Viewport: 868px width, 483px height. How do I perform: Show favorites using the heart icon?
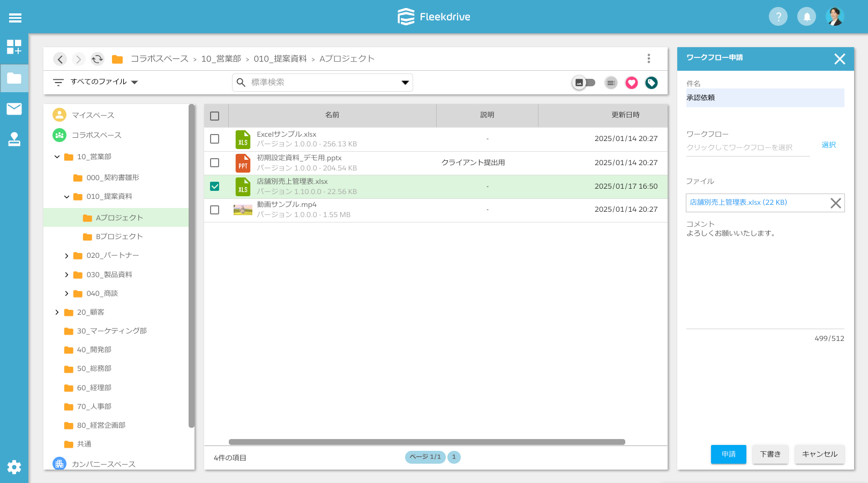631,83
